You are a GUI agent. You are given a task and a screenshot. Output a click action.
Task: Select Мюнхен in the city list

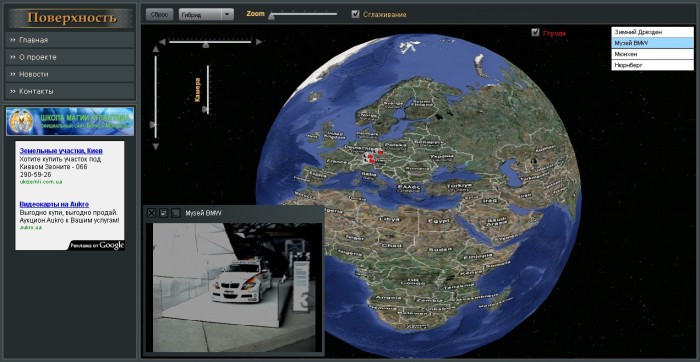tap(652, 54)
